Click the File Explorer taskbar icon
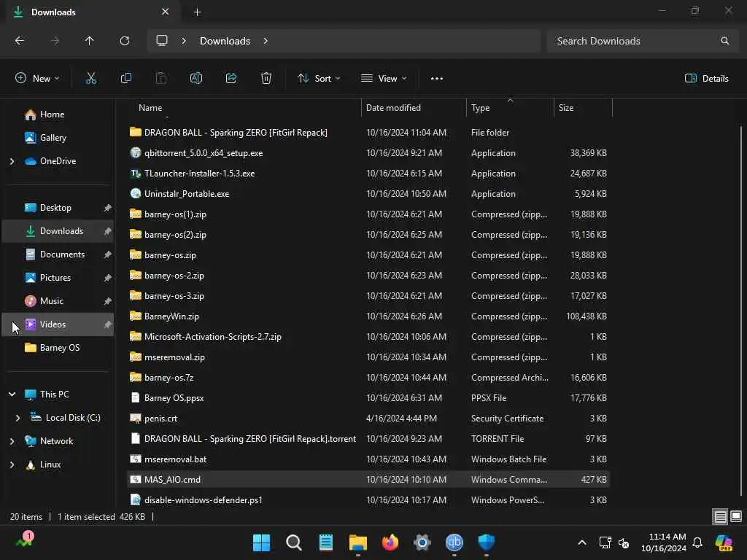The width and height of the screenshot is (747, 560). point(357,542)
